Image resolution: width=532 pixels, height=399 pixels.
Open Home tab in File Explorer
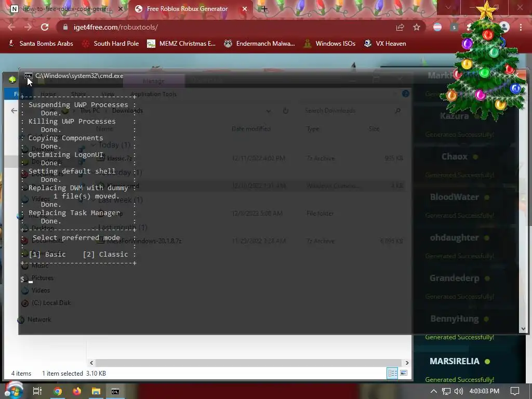point(48,94)
